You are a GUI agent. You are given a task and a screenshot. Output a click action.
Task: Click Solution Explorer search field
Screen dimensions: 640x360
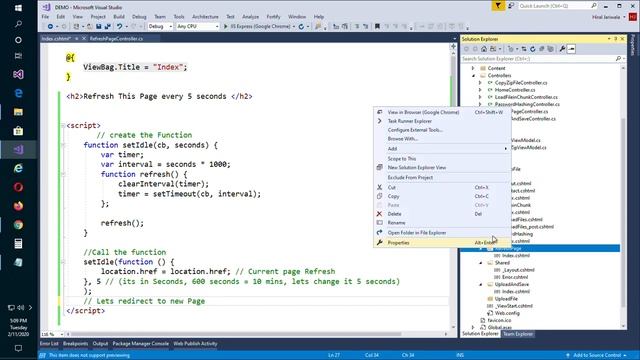pyautogui.click(x=538, y=59)
